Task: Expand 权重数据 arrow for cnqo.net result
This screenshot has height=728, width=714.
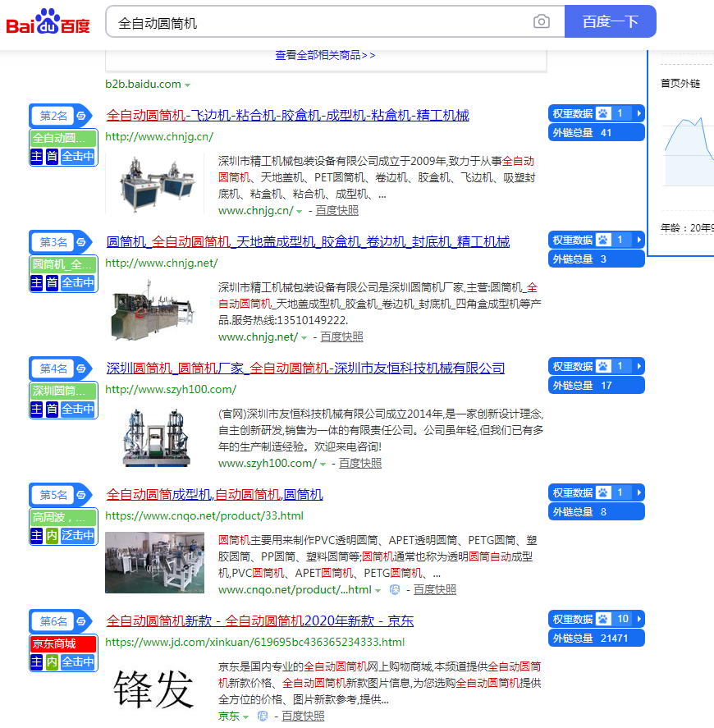Action: (x=638, y=492)
